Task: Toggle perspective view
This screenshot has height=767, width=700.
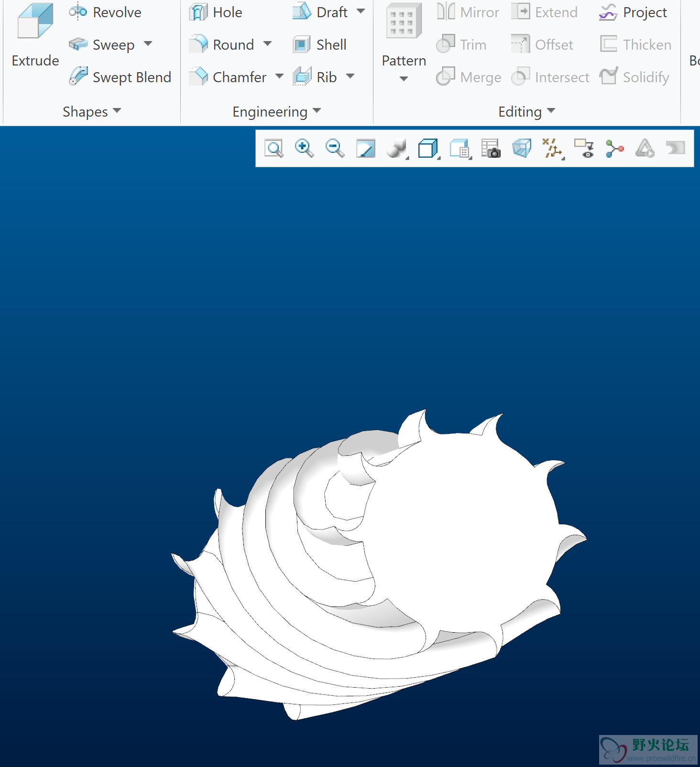Action: [x=522, y=149]
